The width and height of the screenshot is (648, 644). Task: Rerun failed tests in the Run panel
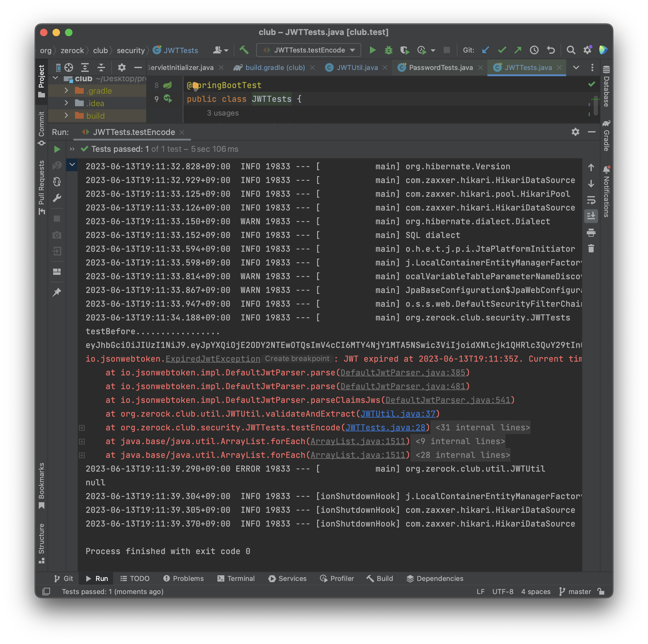pyautogui.click(x=57, y=165)
